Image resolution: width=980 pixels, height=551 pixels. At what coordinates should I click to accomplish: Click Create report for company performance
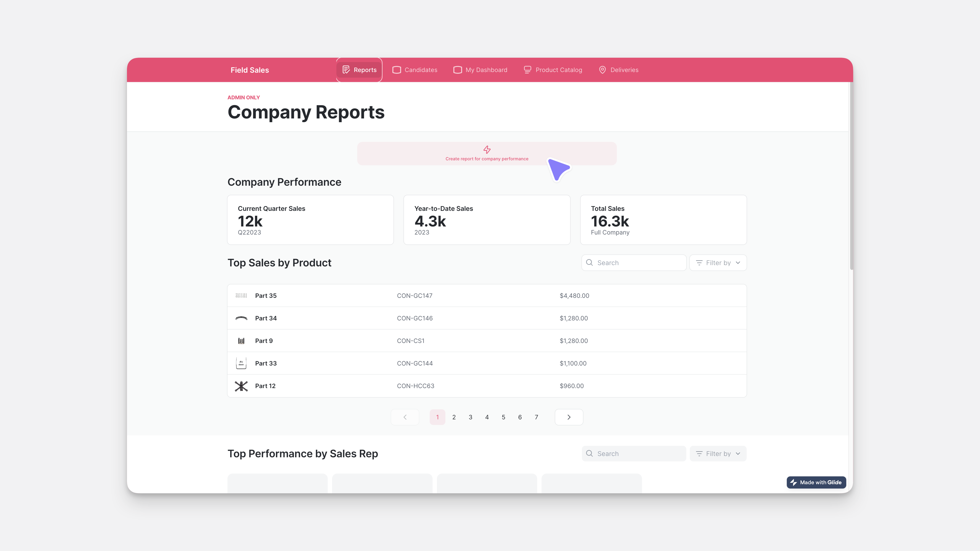[x=487, y=159]
